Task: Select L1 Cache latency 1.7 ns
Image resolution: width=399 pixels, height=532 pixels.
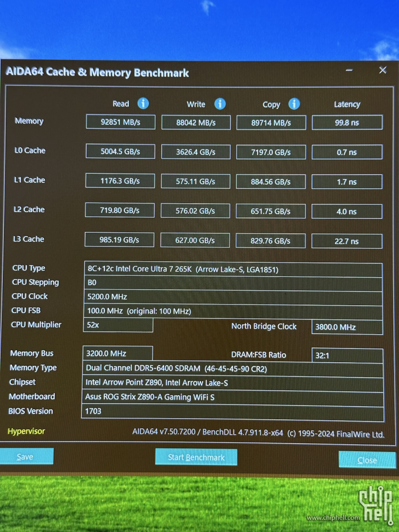Action: 347,182
